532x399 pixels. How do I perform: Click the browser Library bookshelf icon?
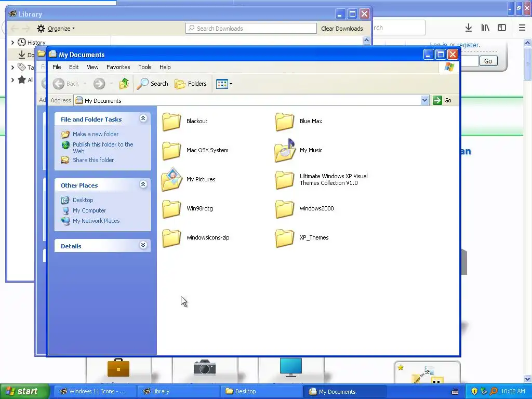pyautogui.click(x=485, y=28)
